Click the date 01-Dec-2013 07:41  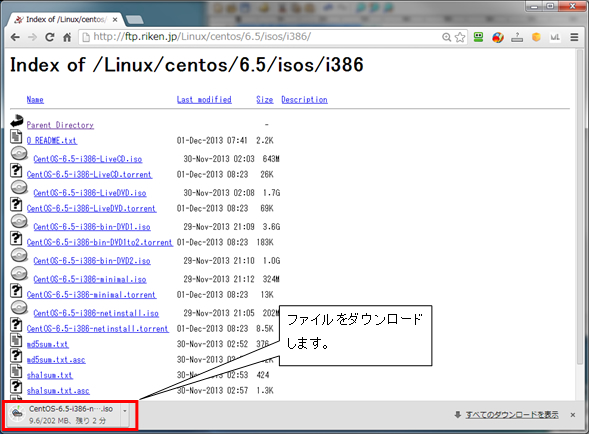212,141
